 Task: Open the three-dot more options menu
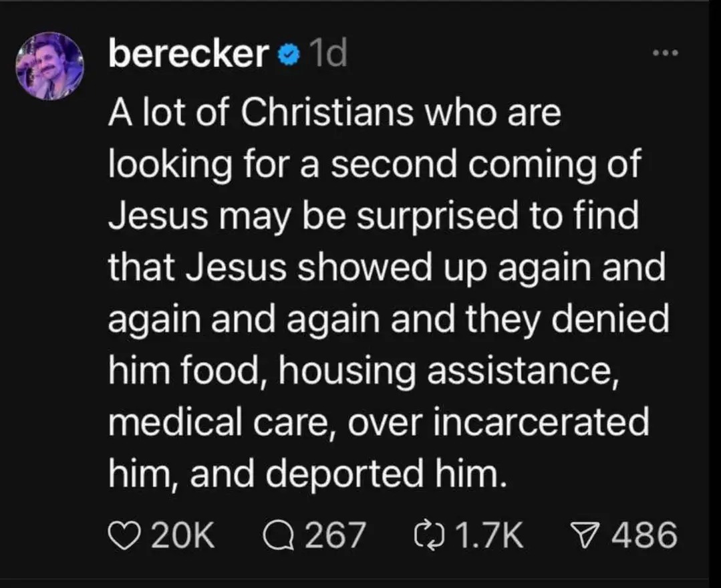click(x=666, y=53)
